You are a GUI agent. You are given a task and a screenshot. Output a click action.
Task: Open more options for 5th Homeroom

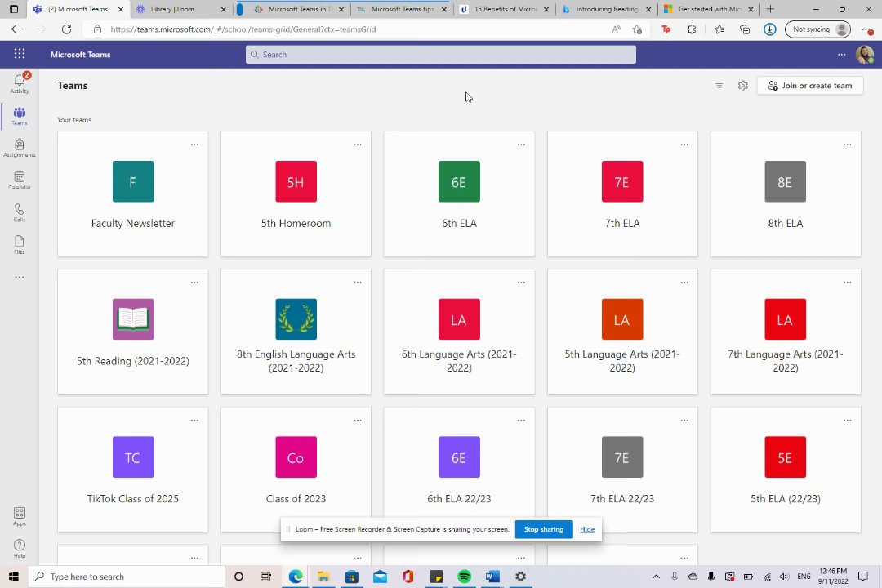pos(358,145)
